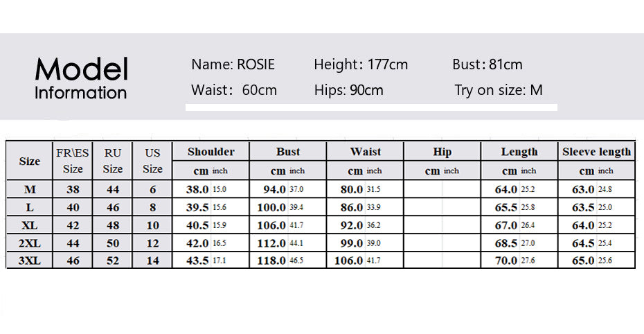This screenshot has width=644, height=334.
Task: Click the 2XL row label
Action: coord(30,243)
